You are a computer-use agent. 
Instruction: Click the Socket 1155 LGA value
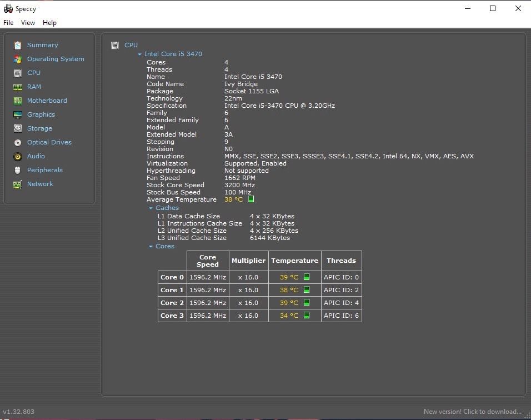[252, 91]
